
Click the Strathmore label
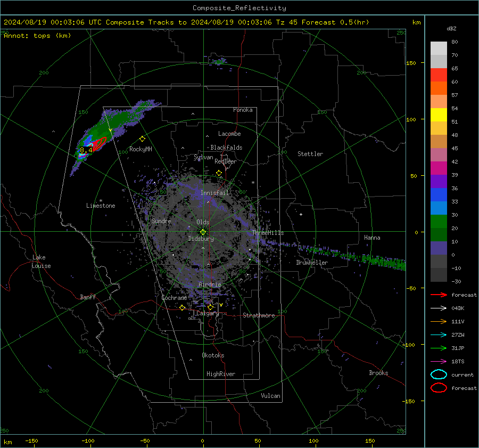coord(259,315)
